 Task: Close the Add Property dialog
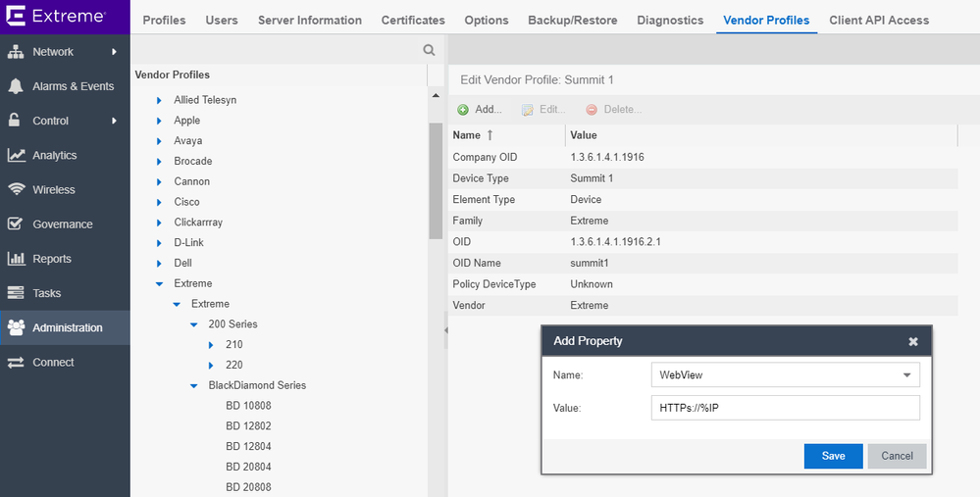coord(913,341)
